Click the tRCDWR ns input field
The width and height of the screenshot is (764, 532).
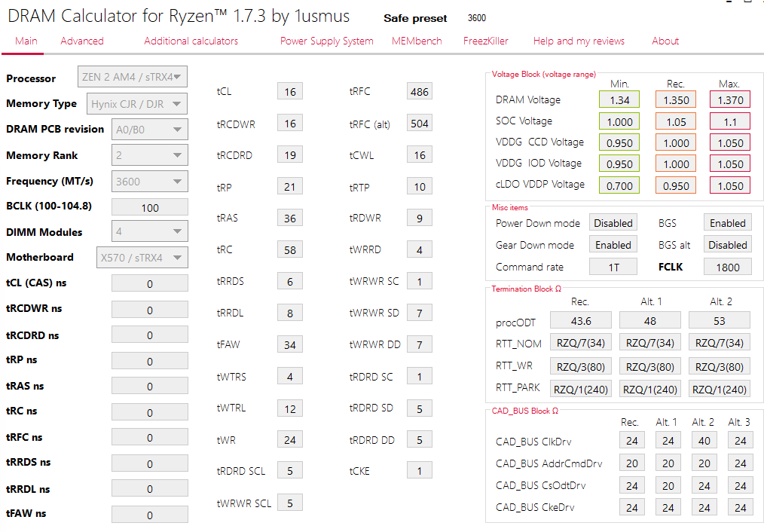point(150,310)
